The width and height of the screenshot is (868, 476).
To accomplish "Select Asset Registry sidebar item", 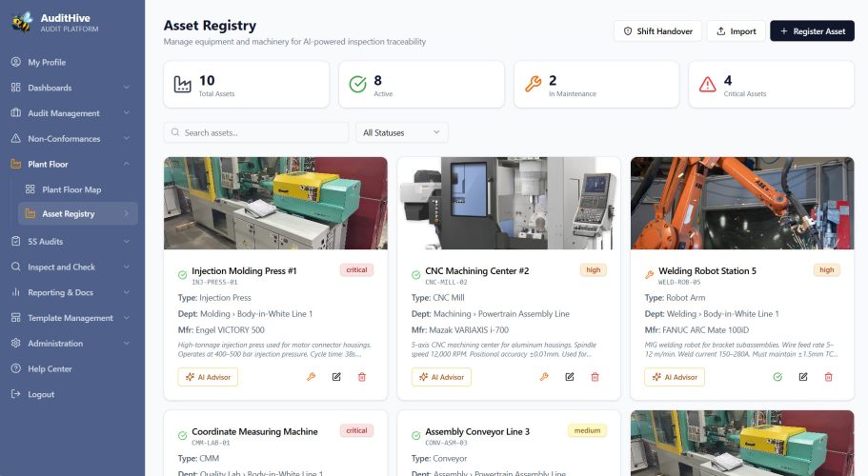I will (78, 213).
